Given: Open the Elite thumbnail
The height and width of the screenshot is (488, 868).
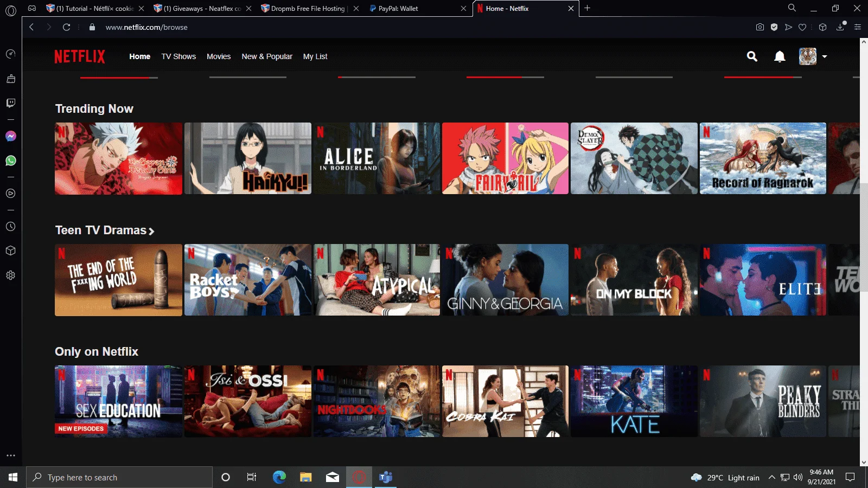Looking at the screenshot, I should [x=763, y=280].
